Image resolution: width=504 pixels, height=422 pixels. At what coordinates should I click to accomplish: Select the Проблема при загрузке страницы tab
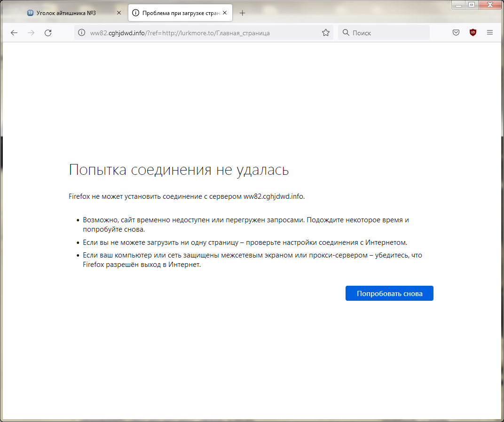coord(180,13)
